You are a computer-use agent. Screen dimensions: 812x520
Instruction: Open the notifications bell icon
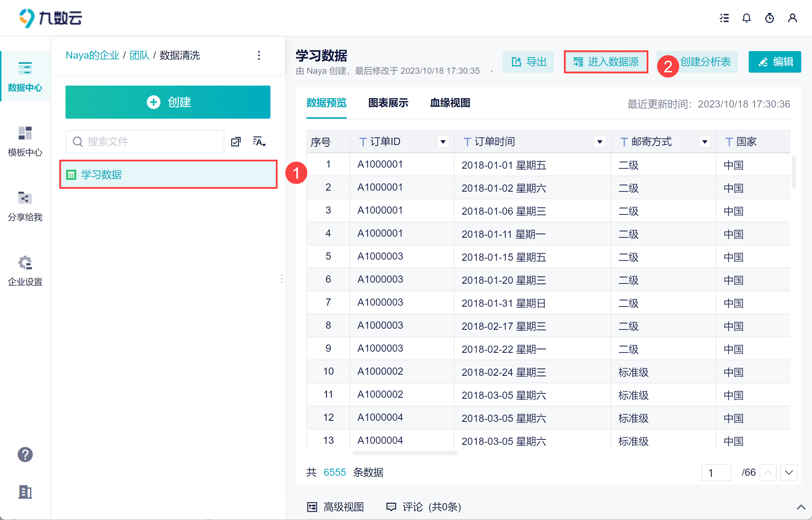(x=747, y=18)
